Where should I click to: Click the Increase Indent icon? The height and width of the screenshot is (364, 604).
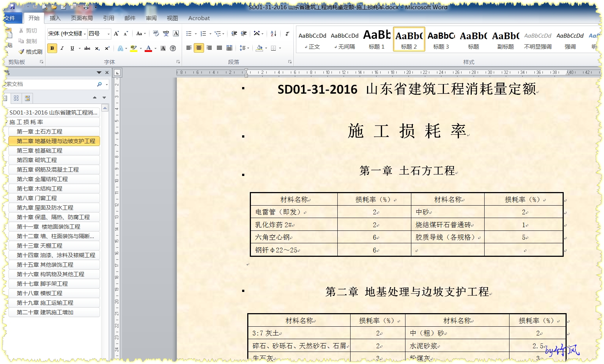pos(244,34)
